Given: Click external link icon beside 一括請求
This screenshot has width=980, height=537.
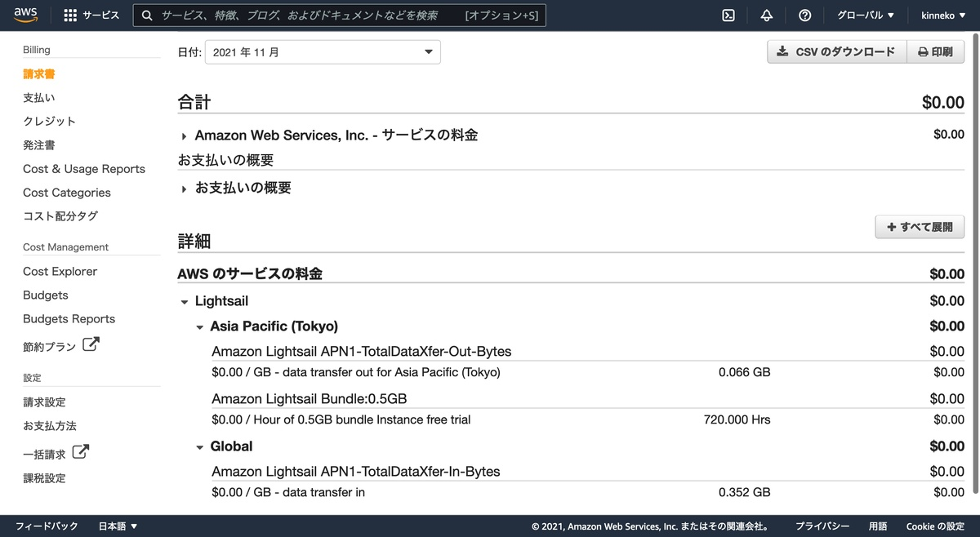Looking at the screenshot, I should coord(81,451).
